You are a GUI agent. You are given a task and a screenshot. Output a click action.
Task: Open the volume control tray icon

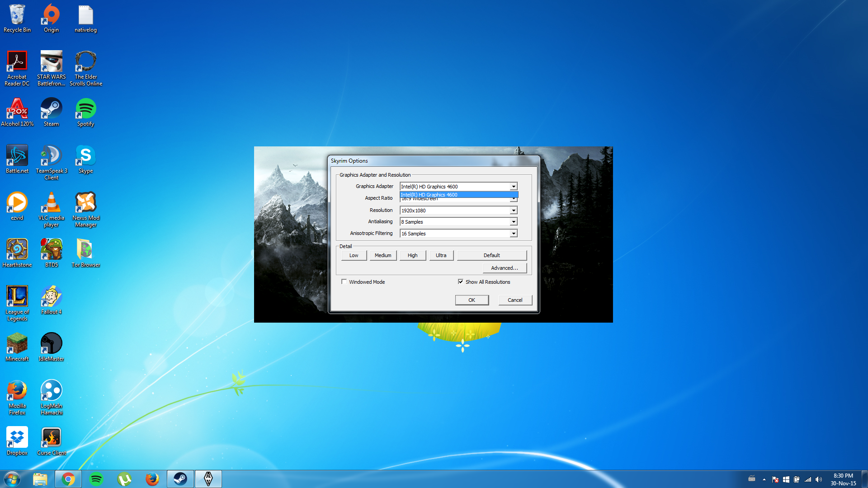(x=819, y=479)
